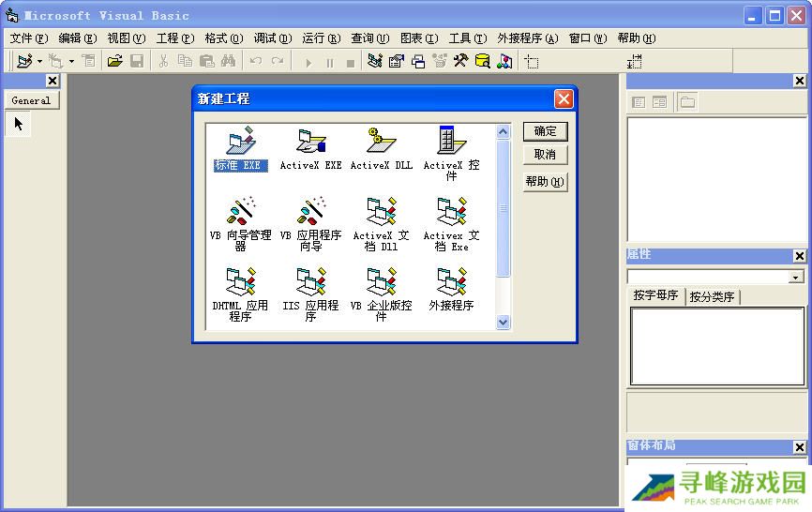Screen dimensions: 812x512
Task: Open the 调试(D) menu
Action: (273, 38)
